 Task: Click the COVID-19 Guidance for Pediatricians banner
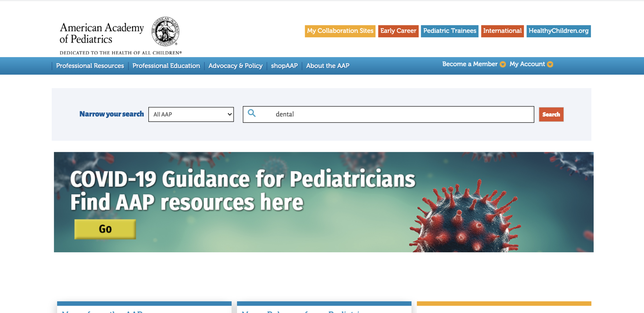click(324, 202)
